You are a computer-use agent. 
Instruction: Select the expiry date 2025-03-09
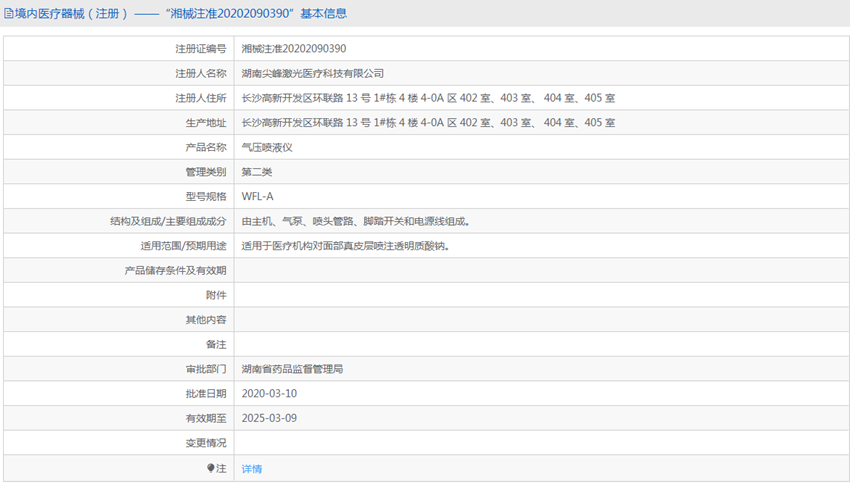pos(269,418)
